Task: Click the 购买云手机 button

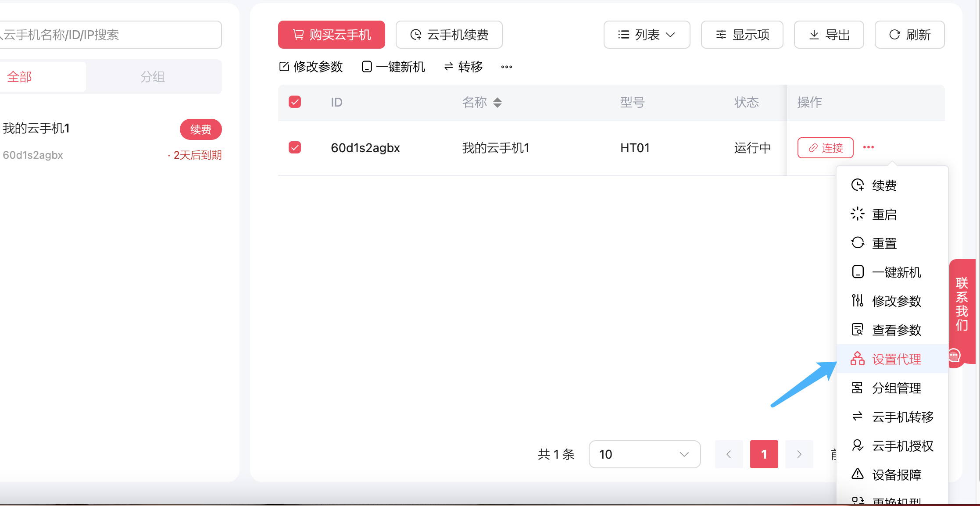Action: point(332,35)
